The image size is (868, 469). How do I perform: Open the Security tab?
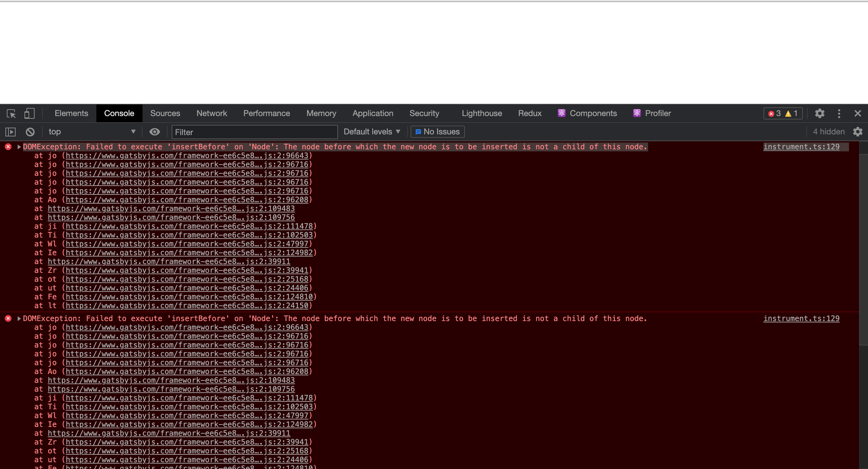coord(424,113)
